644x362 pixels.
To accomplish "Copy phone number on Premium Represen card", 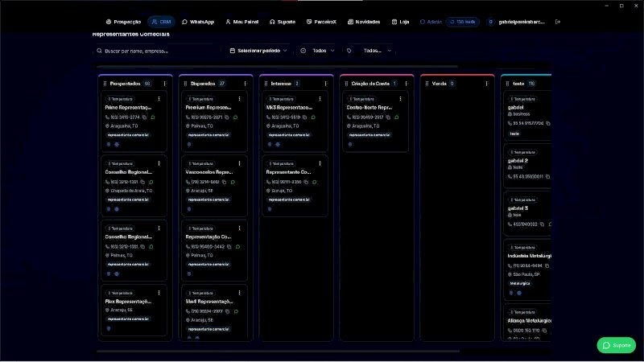I will [x=227, y=117].
